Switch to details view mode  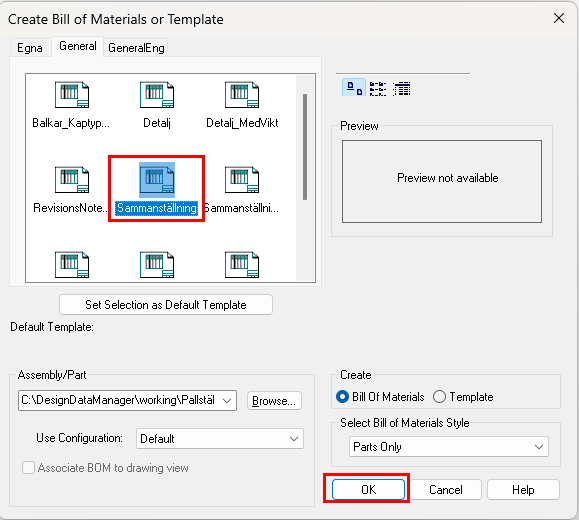[x=401, y=89]
